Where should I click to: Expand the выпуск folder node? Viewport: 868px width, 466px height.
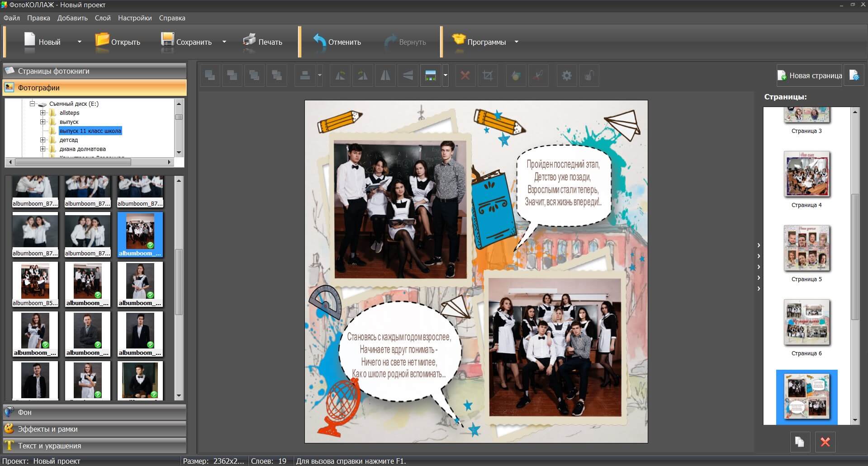pos(43,122)
